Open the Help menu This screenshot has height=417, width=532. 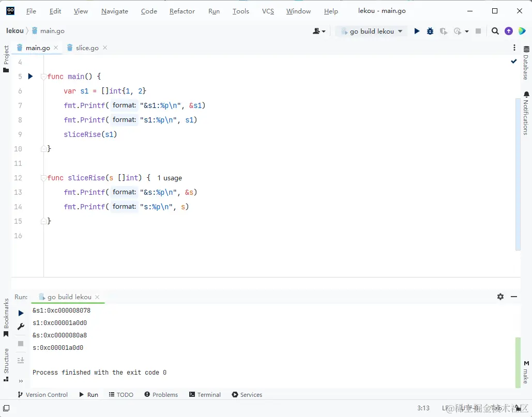(x=331, y=11)
